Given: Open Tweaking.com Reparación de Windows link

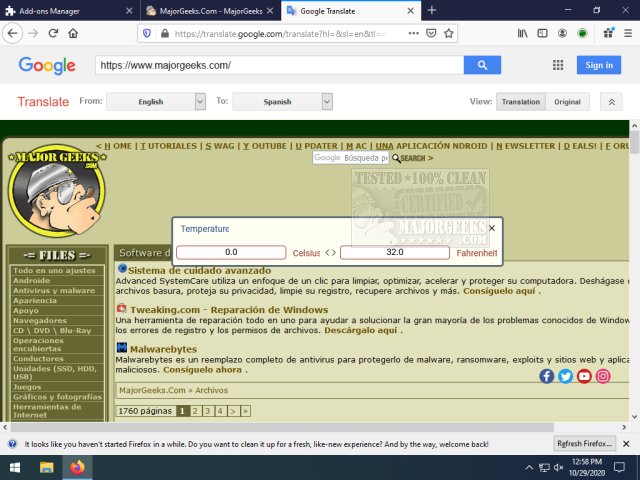Looking at the screenshot, I should pos(229,310).
